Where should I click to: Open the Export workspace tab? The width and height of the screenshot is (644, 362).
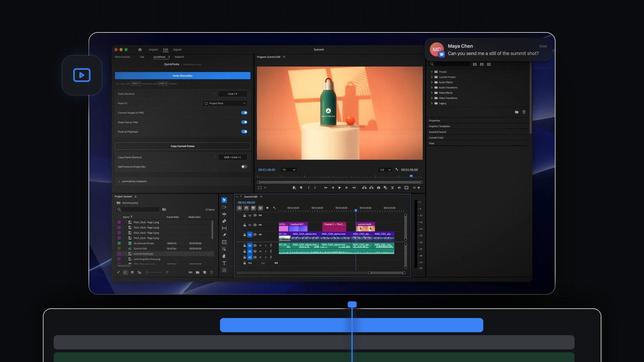[x=177, y=49]
